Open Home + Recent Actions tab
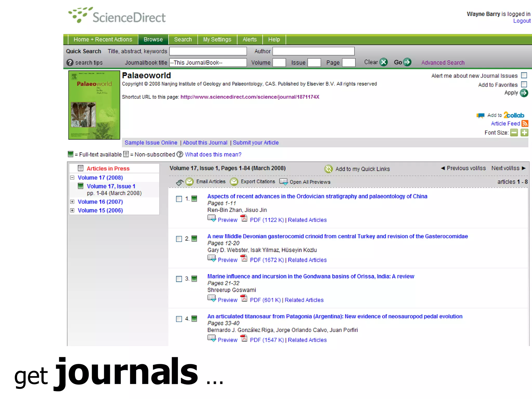The width and height of the screenshot is (532, 399). pos(103,39)
